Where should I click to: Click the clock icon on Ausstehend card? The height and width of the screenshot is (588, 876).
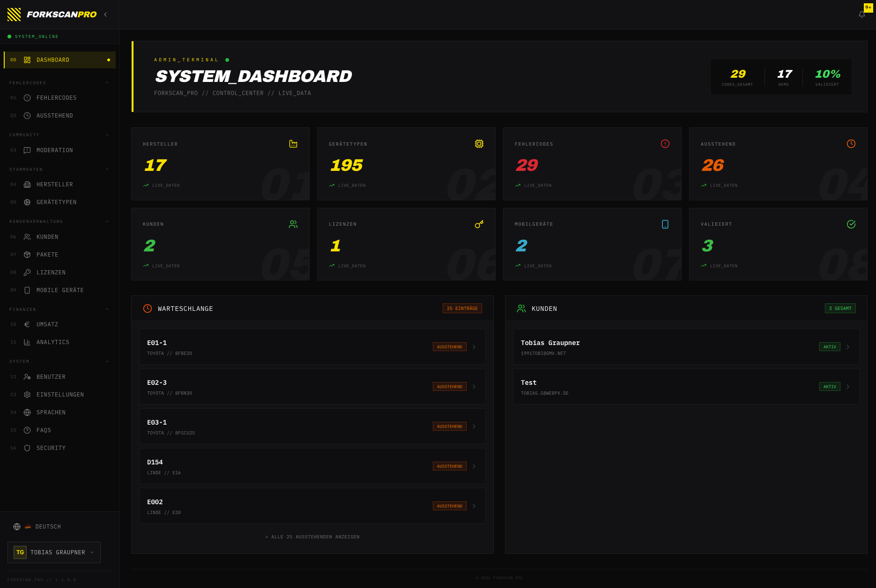click(851, 144)
